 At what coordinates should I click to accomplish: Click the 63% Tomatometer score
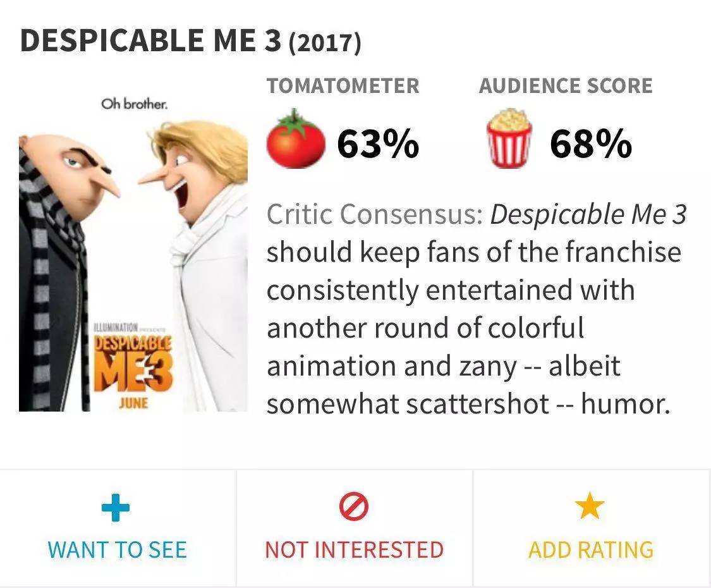point(377,143)
